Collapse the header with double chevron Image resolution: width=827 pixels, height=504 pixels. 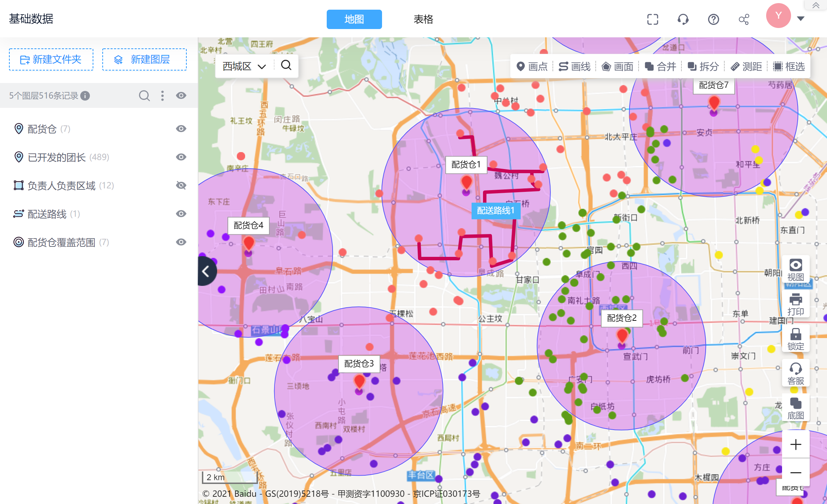pyautogui.click(x=816, y=5)
